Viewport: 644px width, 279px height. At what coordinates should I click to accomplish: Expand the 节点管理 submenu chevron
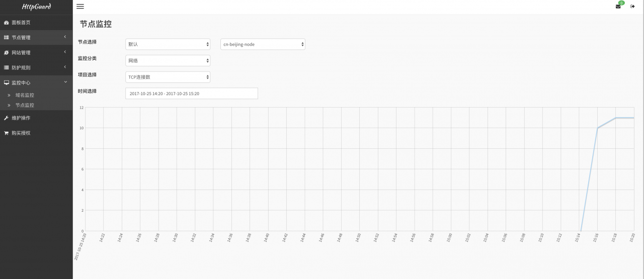click(x=65, y=37)
